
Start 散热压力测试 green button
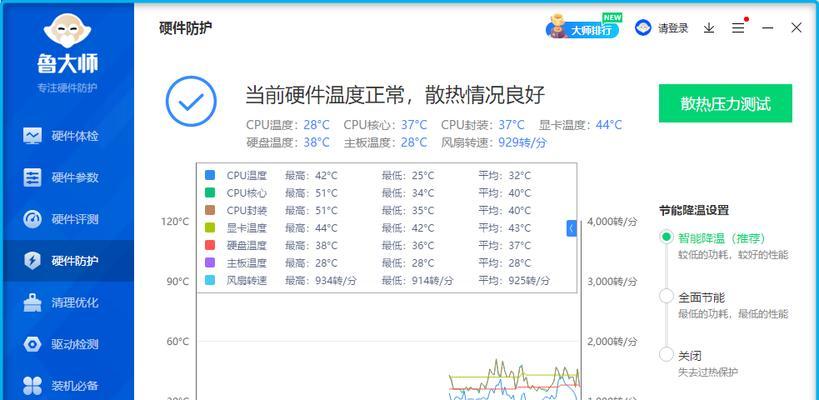click(725, 103)
